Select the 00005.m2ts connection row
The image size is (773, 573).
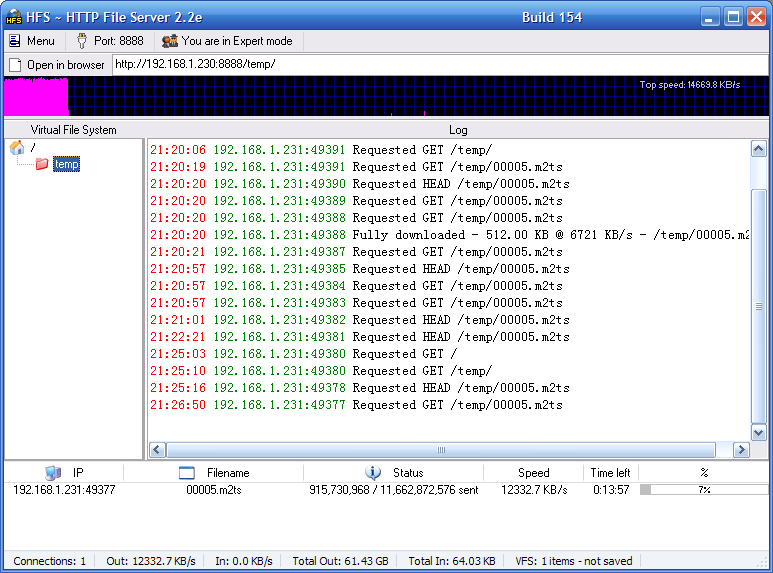pos(213,490)
